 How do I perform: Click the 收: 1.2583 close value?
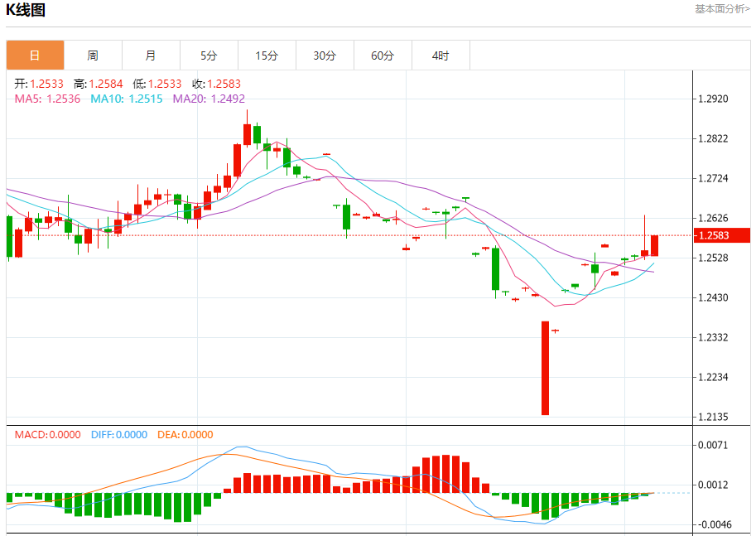[x=216, y=84]
